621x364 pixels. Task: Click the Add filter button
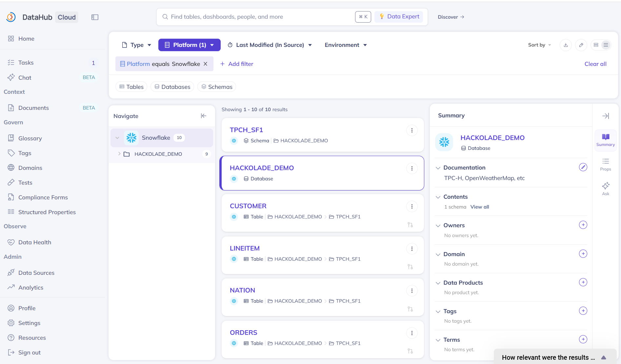tap(236, 64)
